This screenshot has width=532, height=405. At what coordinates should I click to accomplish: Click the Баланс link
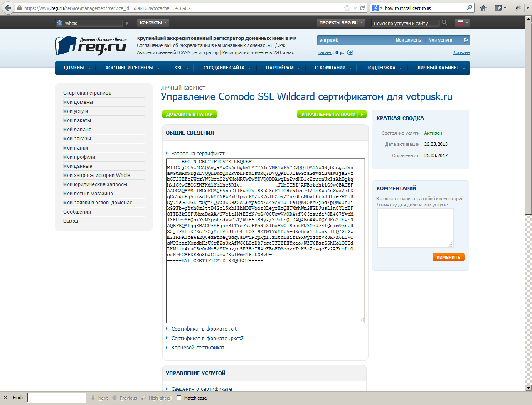(x=325, y=52)
